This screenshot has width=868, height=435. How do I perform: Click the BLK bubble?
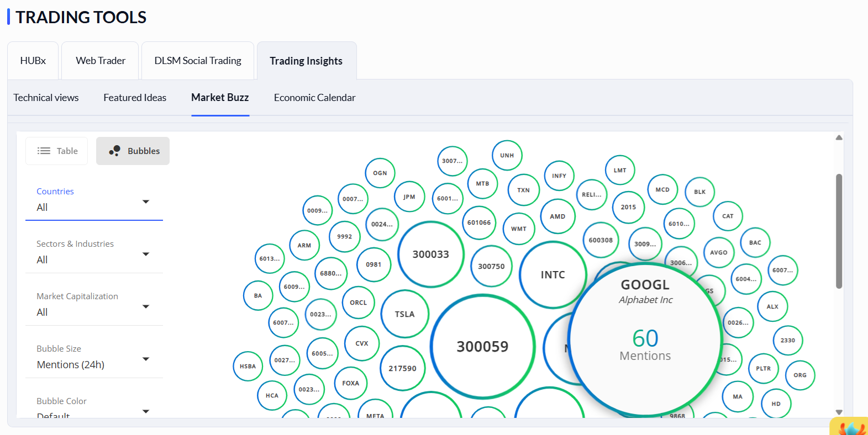(700, 192)
